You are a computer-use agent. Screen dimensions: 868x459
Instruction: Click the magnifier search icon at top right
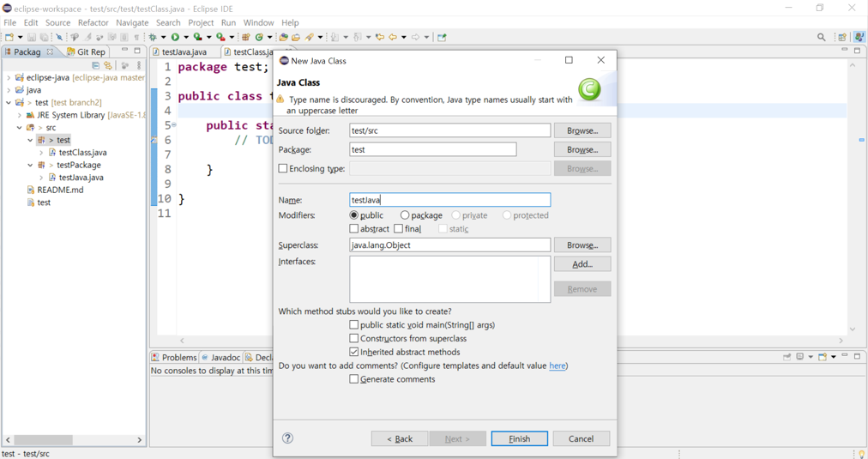coord(821,37)
